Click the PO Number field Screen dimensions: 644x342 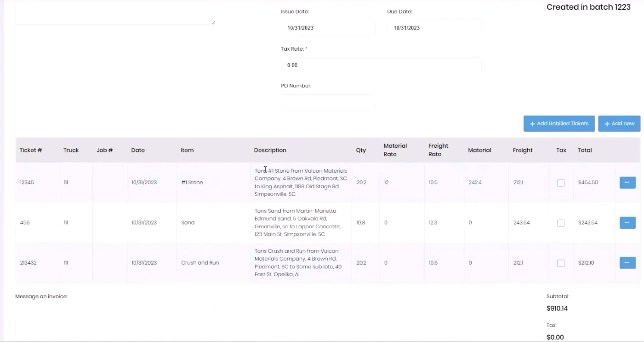(328, 102)
